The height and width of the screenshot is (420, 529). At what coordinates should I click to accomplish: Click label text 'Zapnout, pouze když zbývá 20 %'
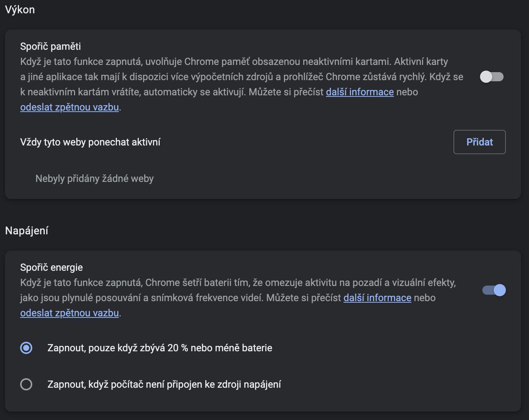(x=159, y=348)
